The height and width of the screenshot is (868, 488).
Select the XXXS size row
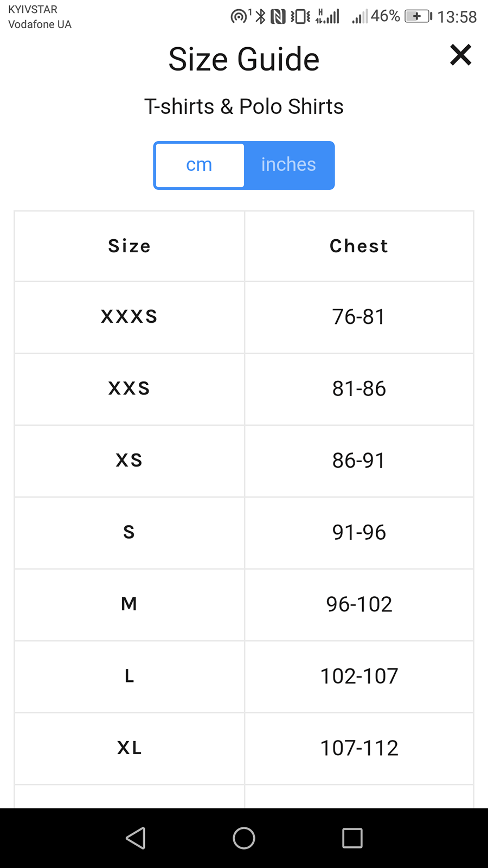129,317
